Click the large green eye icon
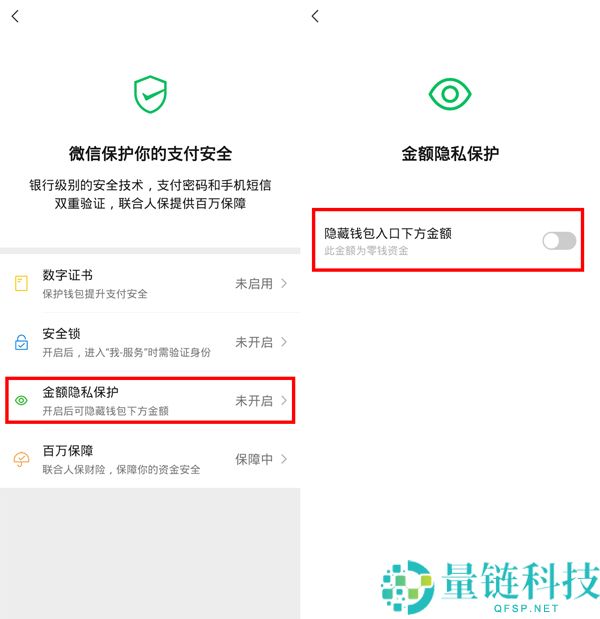This screenshot has width=600, height=619. pyautogui.click(x=450, y=94)
